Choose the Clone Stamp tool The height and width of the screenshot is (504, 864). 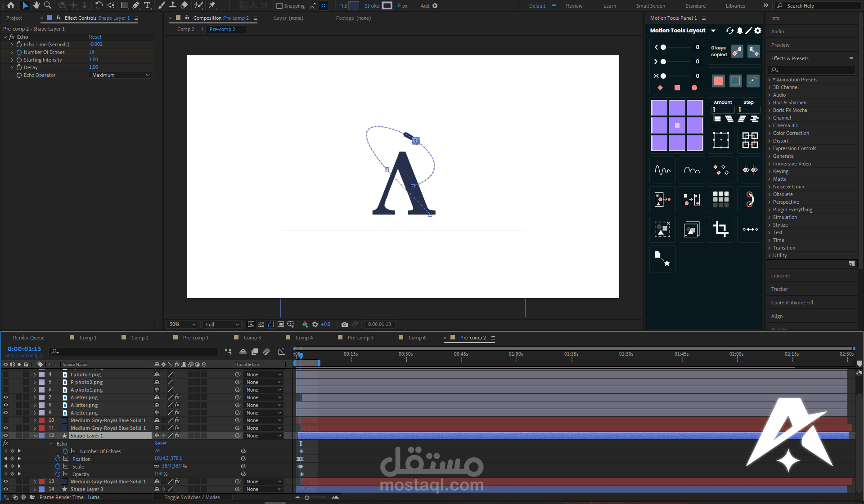[x=173, y=5]
